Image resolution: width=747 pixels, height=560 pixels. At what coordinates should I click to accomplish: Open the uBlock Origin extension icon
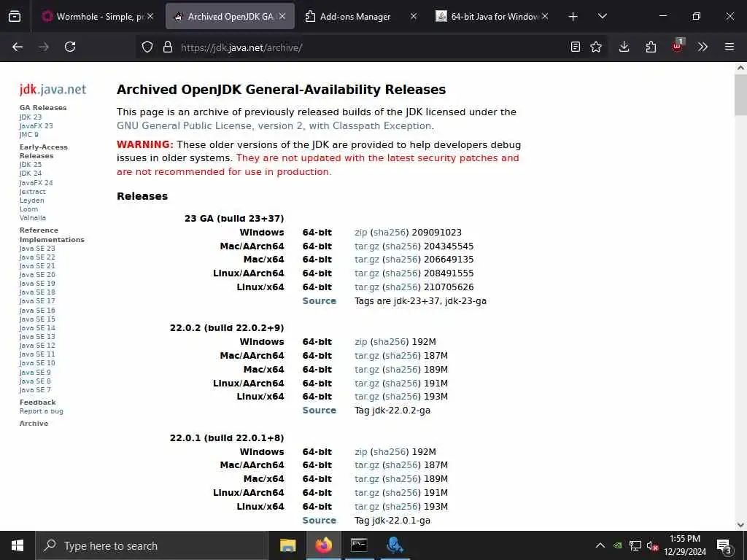678,46
